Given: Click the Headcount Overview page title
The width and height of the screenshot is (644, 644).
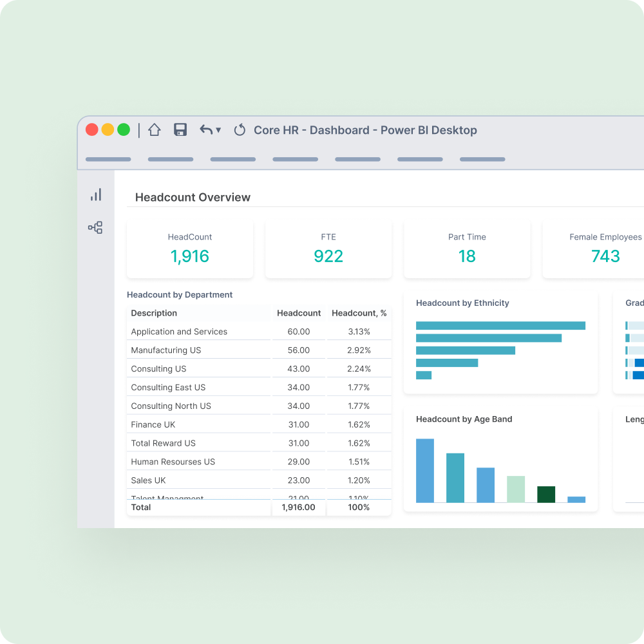Looking at the screenshot, I should coord(192,197).
